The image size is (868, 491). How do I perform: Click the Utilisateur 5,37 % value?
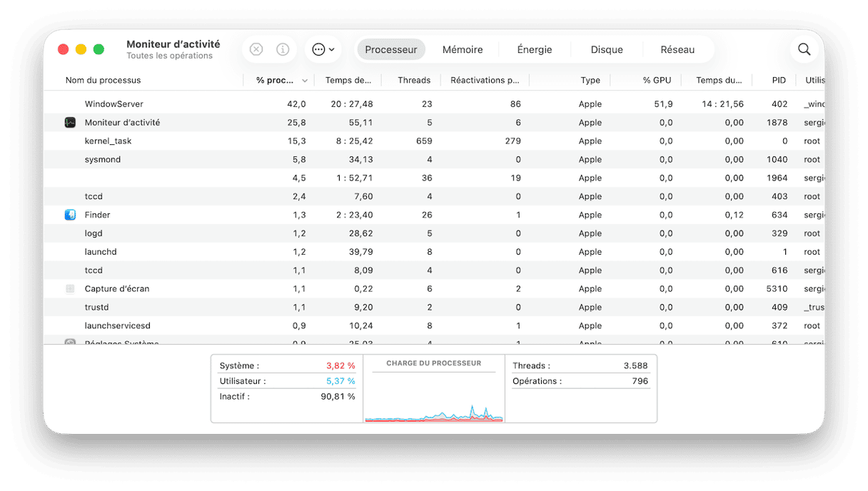tap(340, 381)
